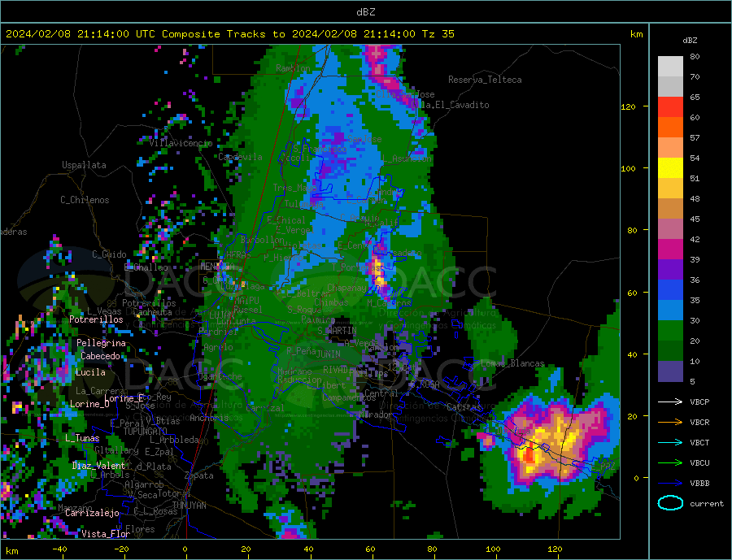732x560 pixels.
Task: Click the green VBCU arrow in legend
Action: [670, 463]
